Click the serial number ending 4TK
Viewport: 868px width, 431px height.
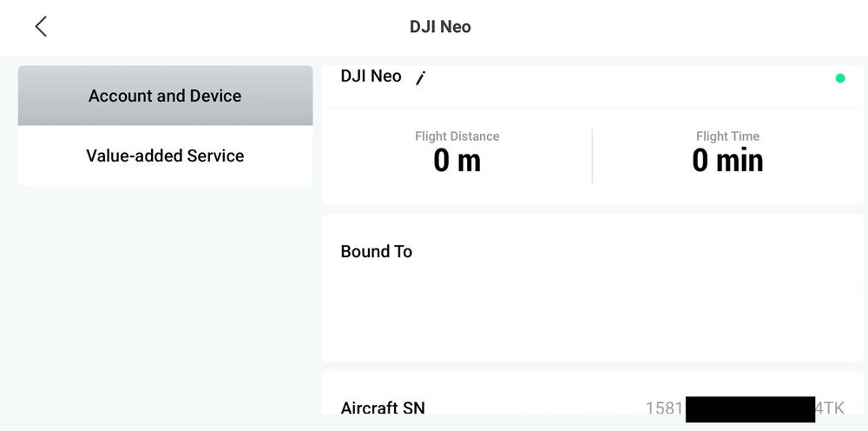829,408
